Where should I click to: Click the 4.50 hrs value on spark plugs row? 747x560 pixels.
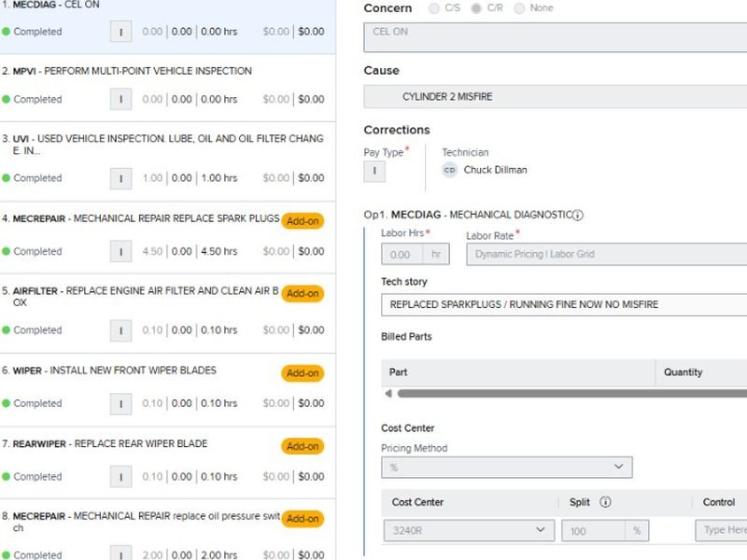(x=218, y=251)
